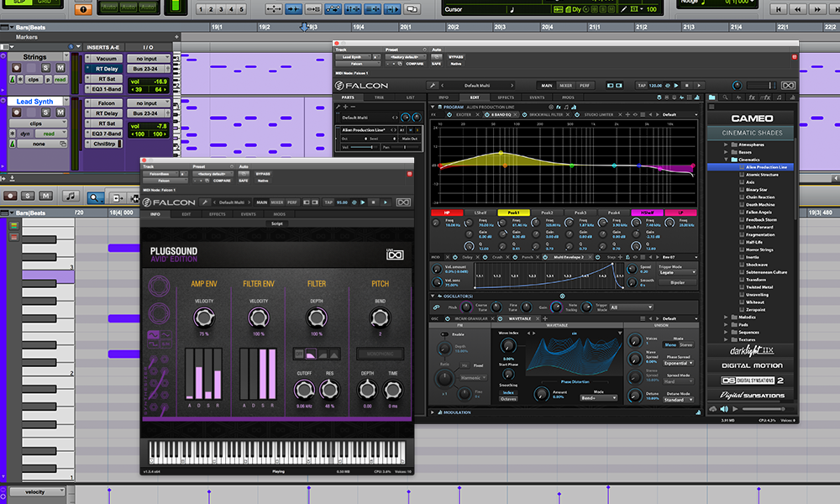Switch to Falcon's EFFECTS tab
Image resolution: width=840 pixels, height=504 pixels.
coord(505,97)
